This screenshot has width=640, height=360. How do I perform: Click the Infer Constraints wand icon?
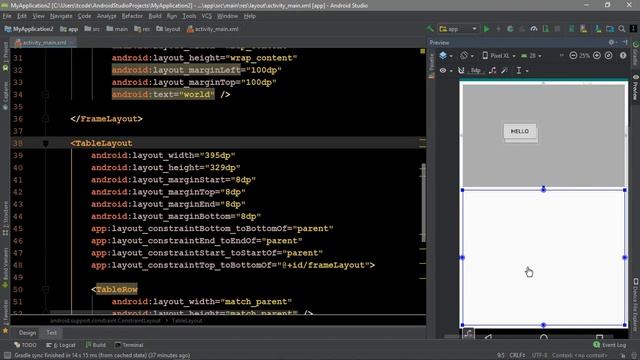point(504,71)
